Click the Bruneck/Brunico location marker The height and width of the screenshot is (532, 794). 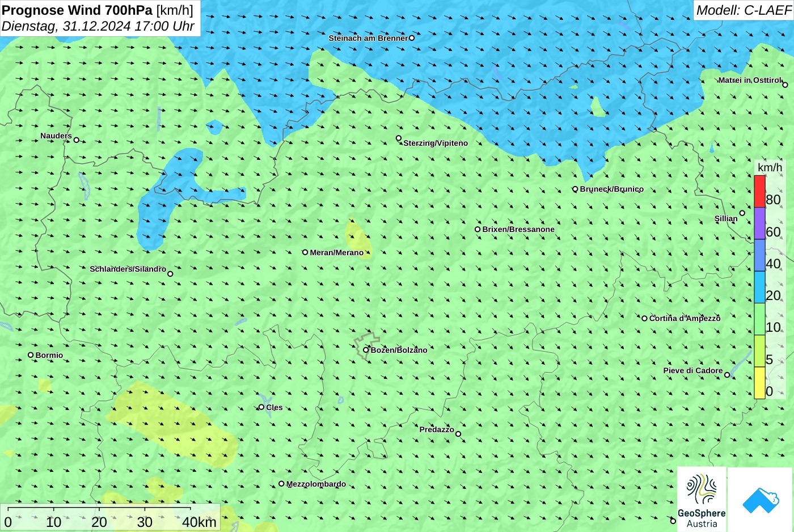coord(575,189)
